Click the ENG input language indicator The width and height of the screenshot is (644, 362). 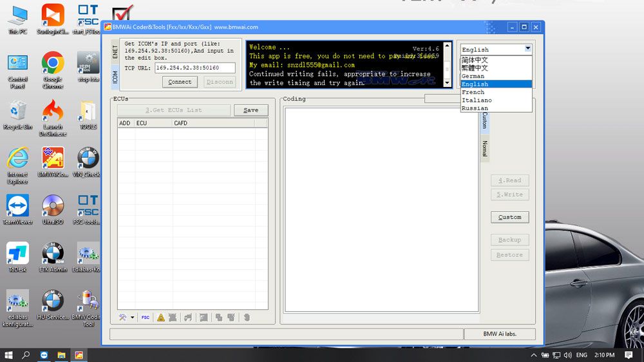pos(582,355)
